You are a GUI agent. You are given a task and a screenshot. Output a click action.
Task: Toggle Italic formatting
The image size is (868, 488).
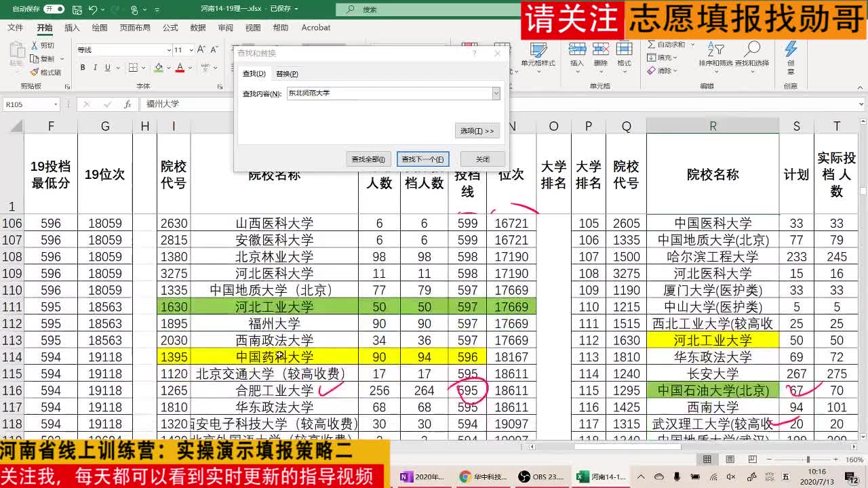[x=95, y=68]
